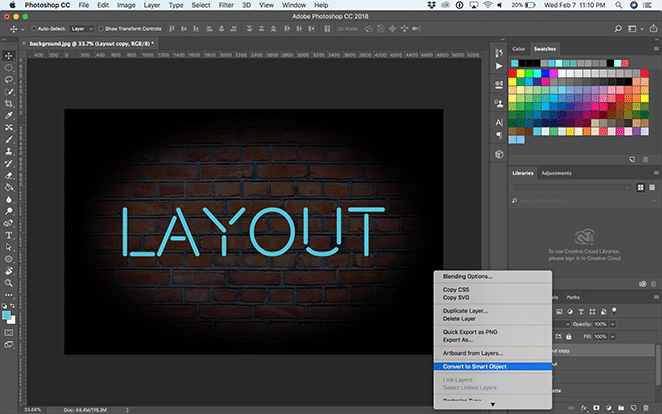Click Blending Options in context menu
The width and height of the screenshot is (662, 414).
[x=468, y=276]
